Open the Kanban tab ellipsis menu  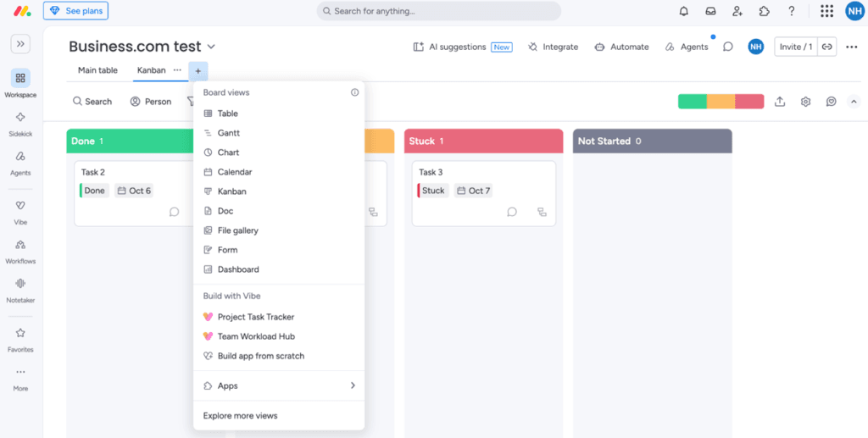(x=177, y=70)
